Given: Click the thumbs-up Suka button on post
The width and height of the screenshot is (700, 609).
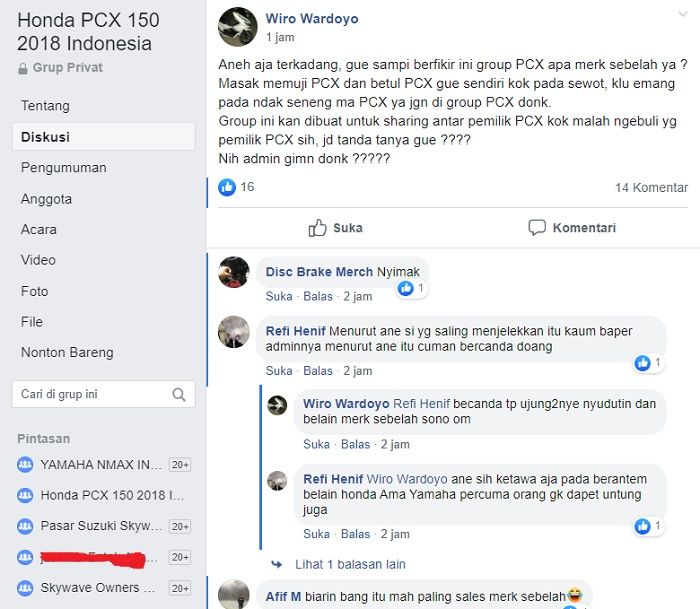Looking at the screenshot, I should tap(335, 228).
